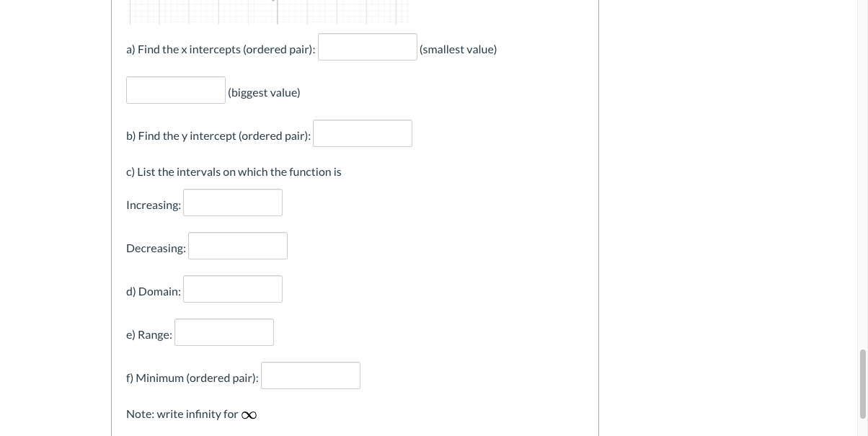Select the text asking for x intercepts
Viewport: 868px width, 436px height.
pos(220,49)
